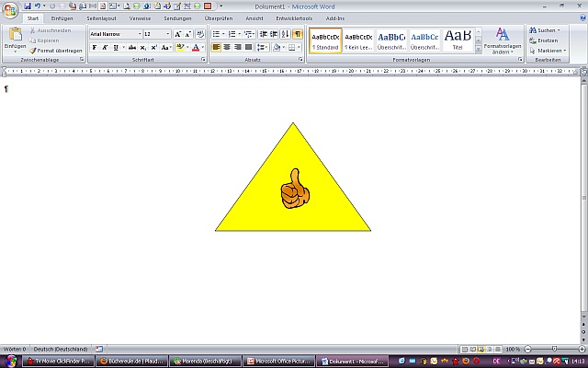Image resolution: width=588 pixels, height=368 pixels.
Task: Toggle bold formatting
Action: (x=94, y=47)
